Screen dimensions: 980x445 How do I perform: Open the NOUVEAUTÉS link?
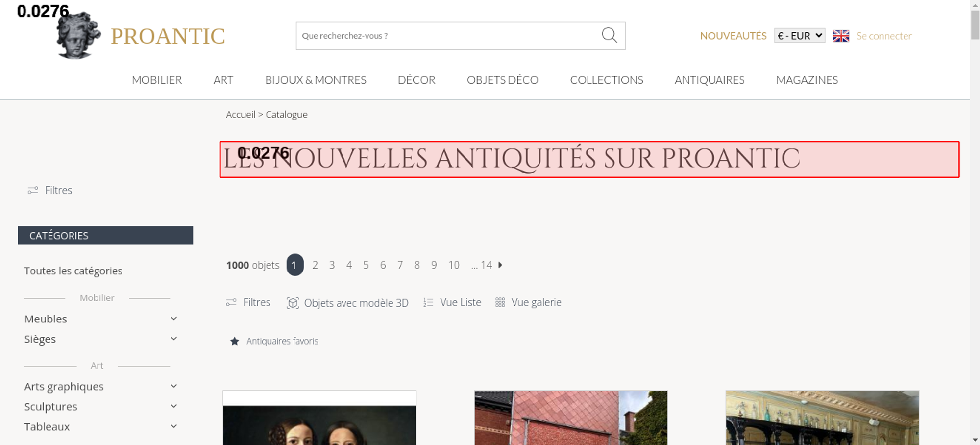733,36
